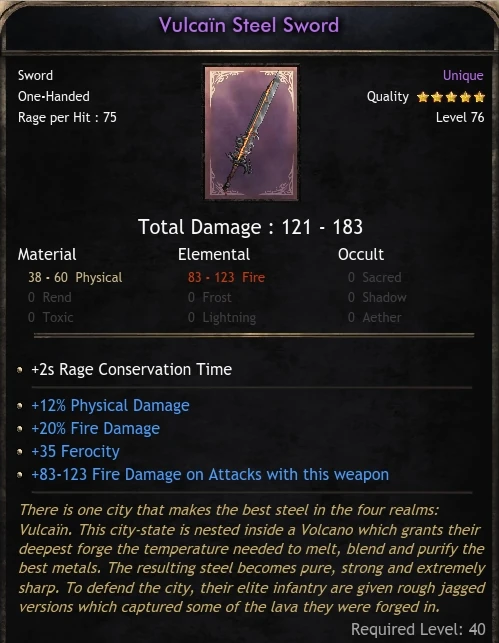The width and height of the screenshot is (499, 643).
Task: Click the bullet beside +20% Fire Damage
Action: (x=20, y=429)
